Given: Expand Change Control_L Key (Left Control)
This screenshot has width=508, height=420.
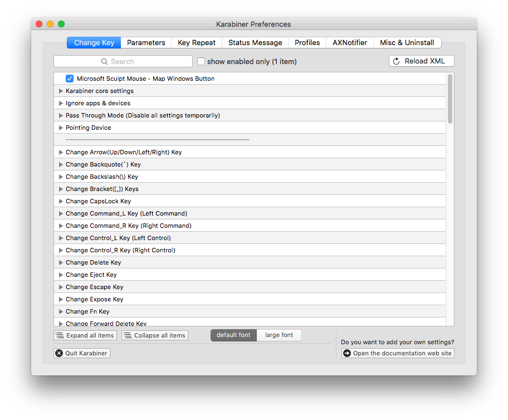Looking at the screenshot, I should [x=61, y=238].
